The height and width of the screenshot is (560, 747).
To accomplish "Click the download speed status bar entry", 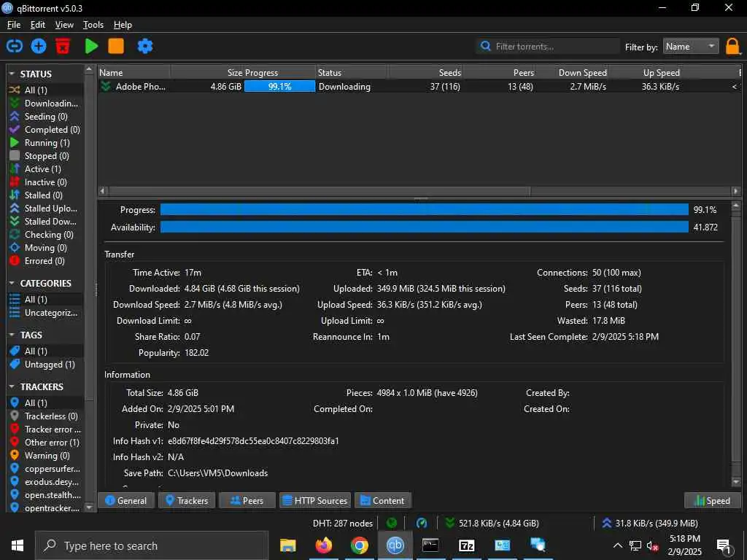I will [492, 523].
